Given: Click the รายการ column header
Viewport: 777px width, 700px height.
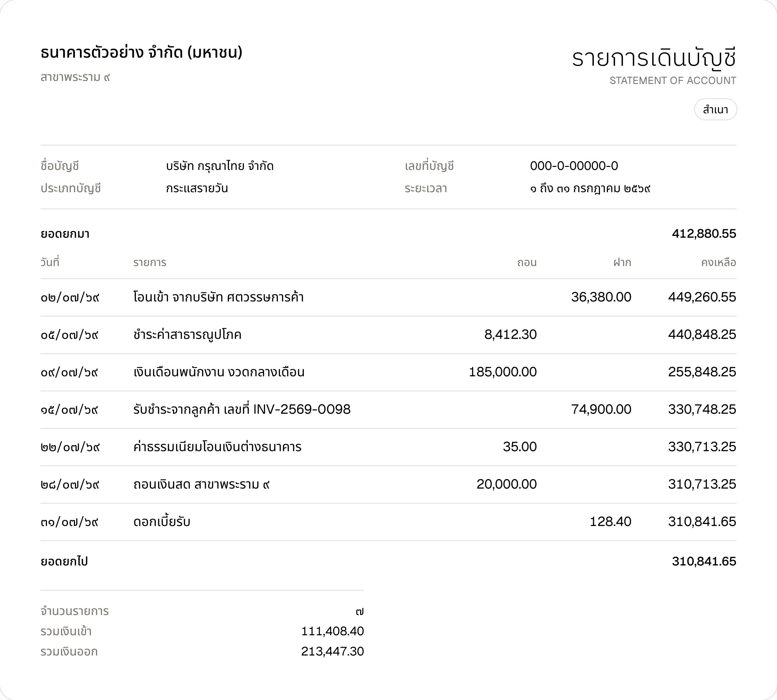Looking at the screenshot, I should pyautogui.click(x=150, y=263).
